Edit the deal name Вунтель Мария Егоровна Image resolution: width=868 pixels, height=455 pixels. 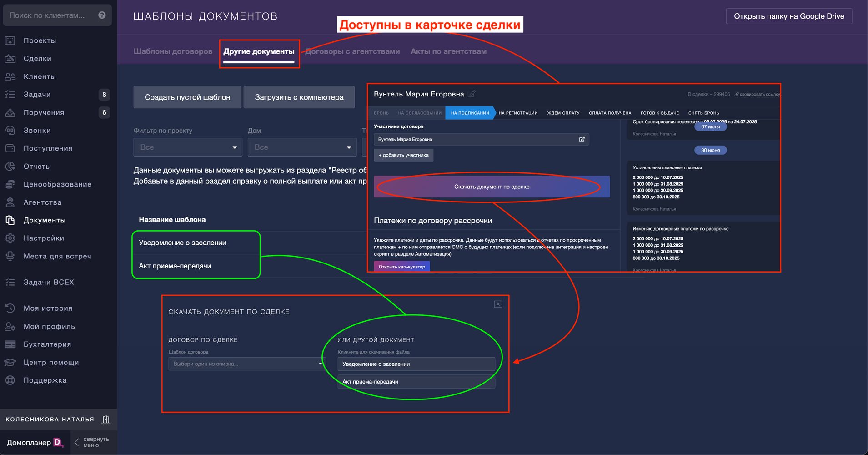pyautogui.click(x=472, y=94)
